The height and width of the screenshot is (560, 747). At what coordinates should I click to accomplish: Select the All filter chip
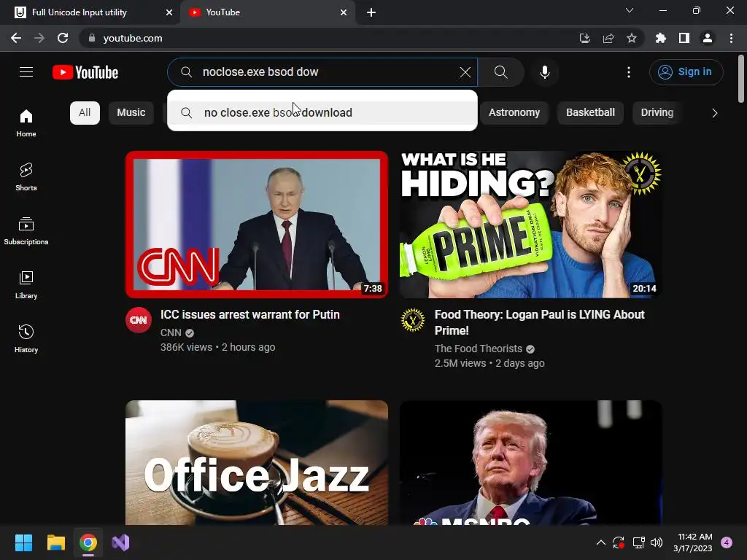[85, 113]
